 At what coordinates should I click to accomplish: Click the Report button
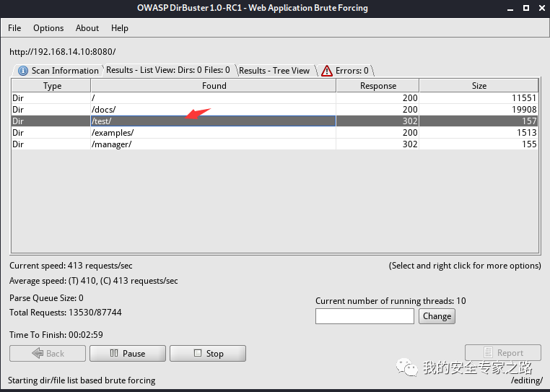pyautogui.click(x=502, y=353)
